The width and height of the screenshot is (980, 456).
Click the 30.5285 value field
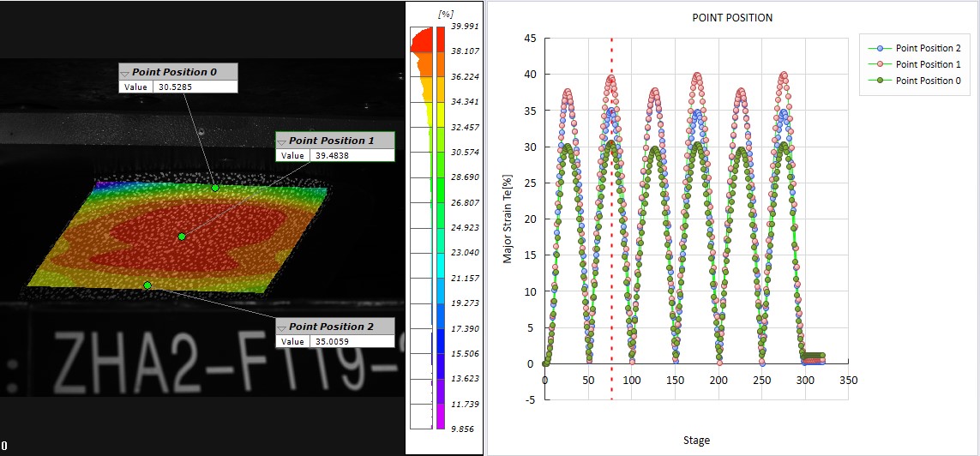pyautogui.click(x=195, y=87)
